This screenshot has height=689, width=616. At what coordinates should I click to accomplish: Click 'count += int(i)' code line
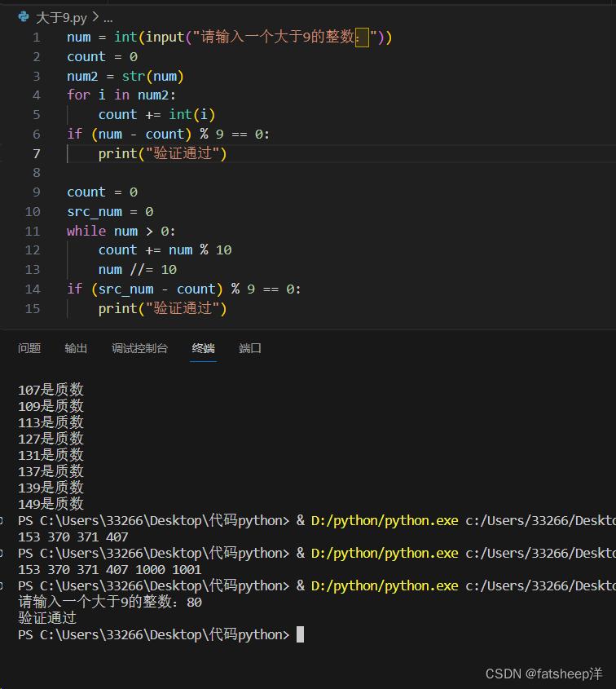pos(156,115)
